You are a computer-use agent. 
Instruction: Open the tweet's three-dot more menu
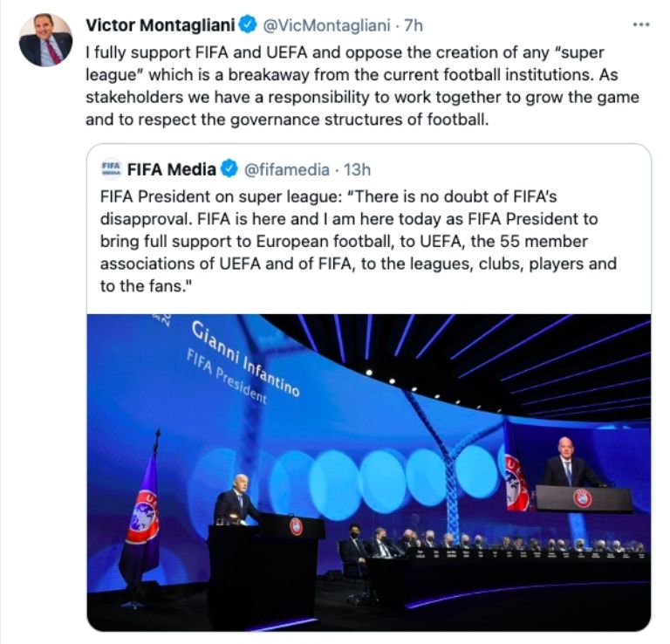641,24
